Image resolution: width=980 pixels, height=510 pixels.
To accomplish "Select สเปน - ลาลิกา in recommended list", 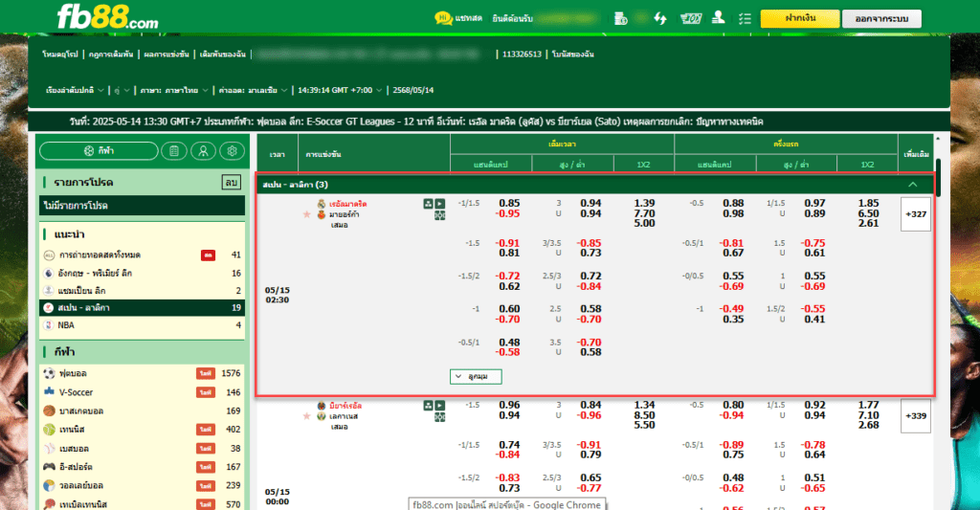I will point(142,307).
